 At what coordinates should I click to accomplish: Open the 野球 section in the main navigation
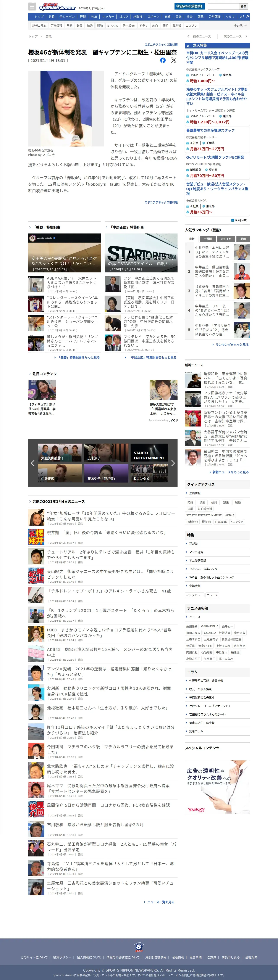tap(83, 17)
